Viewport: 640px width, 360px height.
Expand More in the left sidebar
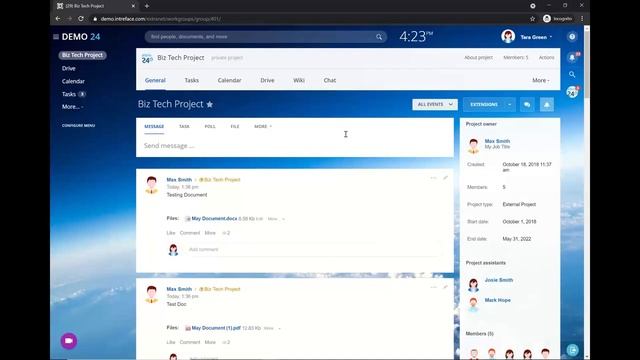coord(73,107)
